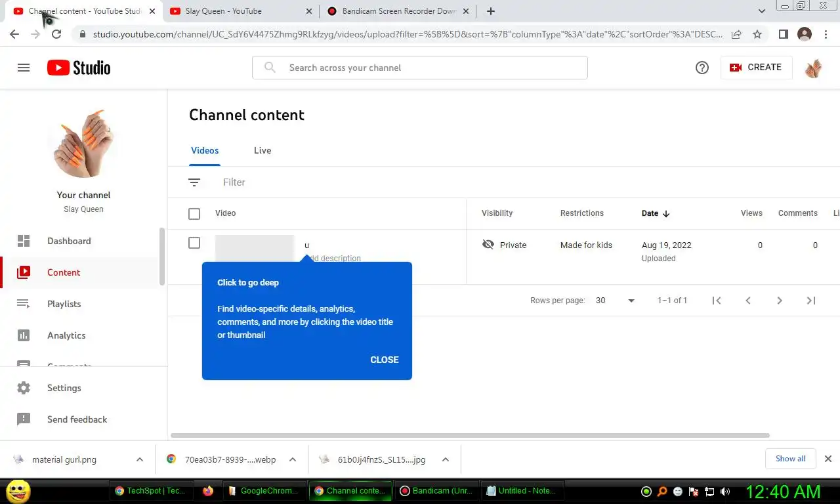Click the filter lines icon
The image size is (840, 504).
(x=194, y=182)
